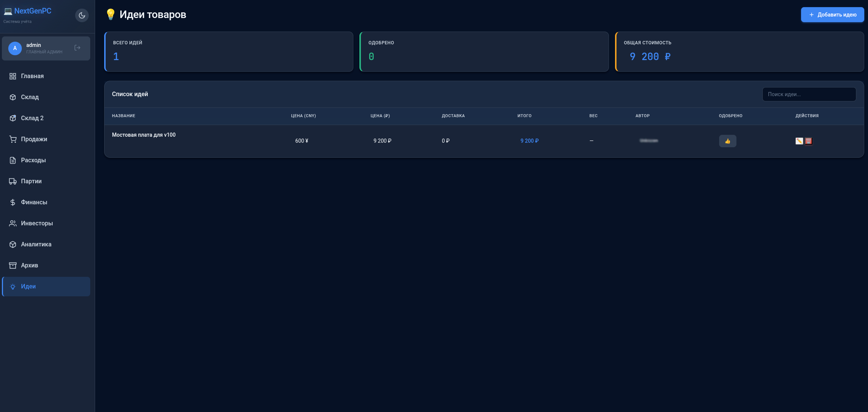Image resolution: width=868 pixels, height=412 pixels.
Task: Click the 0 ₽ delivery cell
Action: 445,141
